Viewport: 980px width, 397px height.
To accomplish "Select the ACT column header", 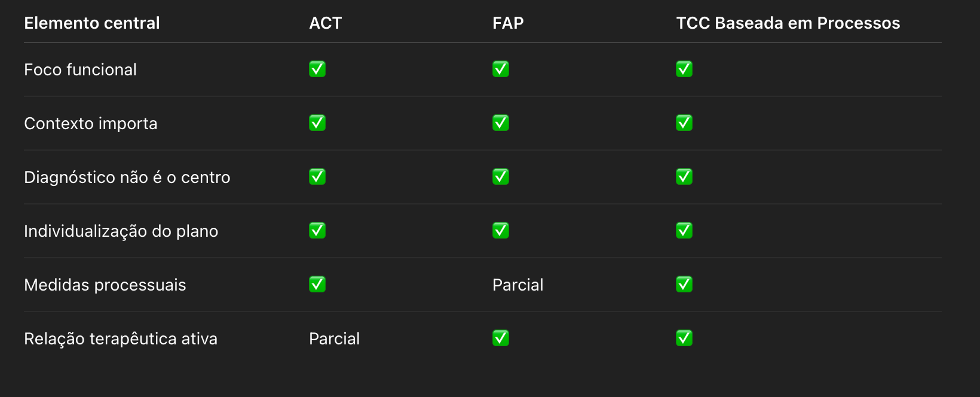I will coord(326,23).
